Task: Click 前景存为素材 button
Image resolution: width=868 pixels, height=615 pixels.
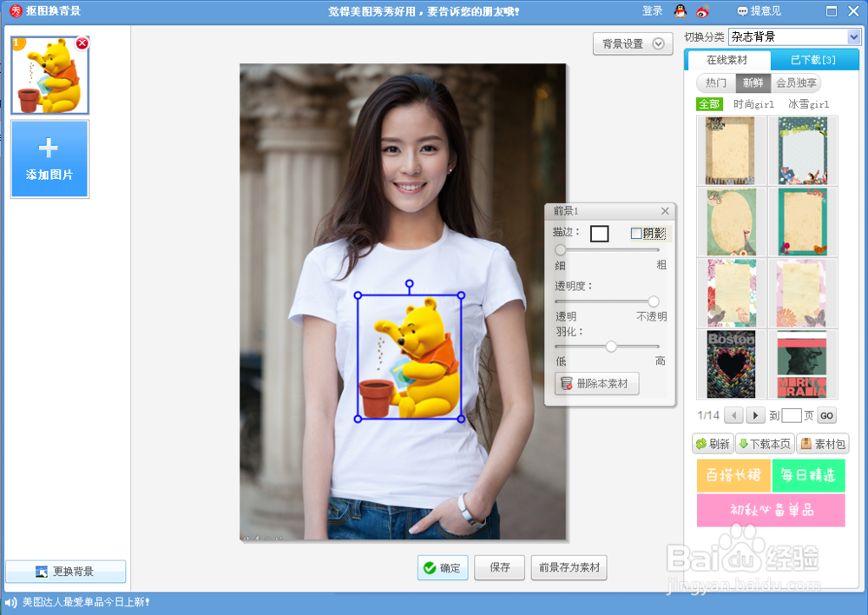Action: pos(569,567)
